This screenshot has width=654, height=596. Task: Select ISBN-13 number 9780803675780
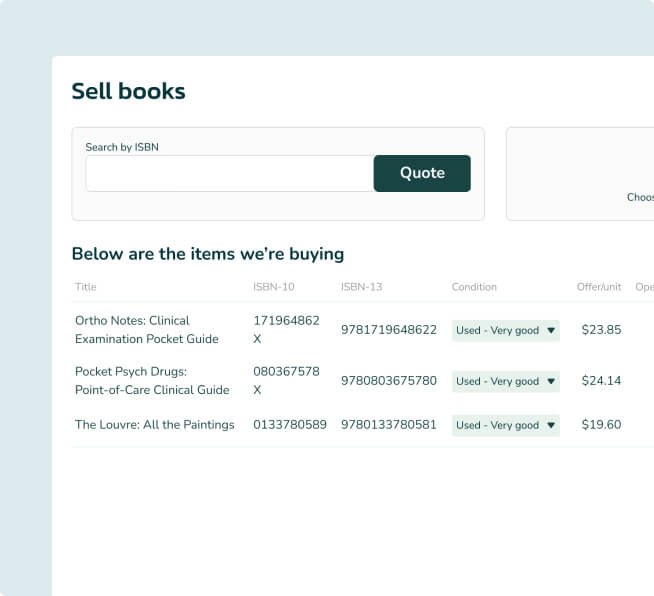(388, 381)
